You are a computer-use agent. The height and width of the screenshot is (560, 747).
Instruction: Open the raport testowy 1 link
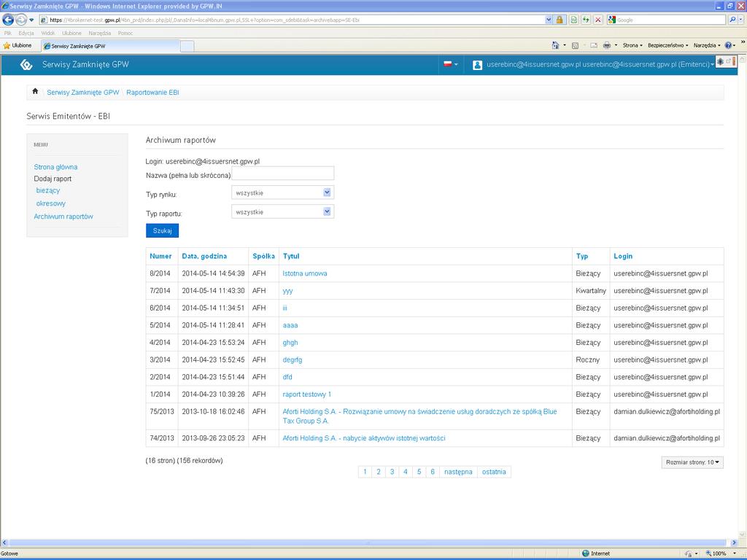[x=307, y=394]
